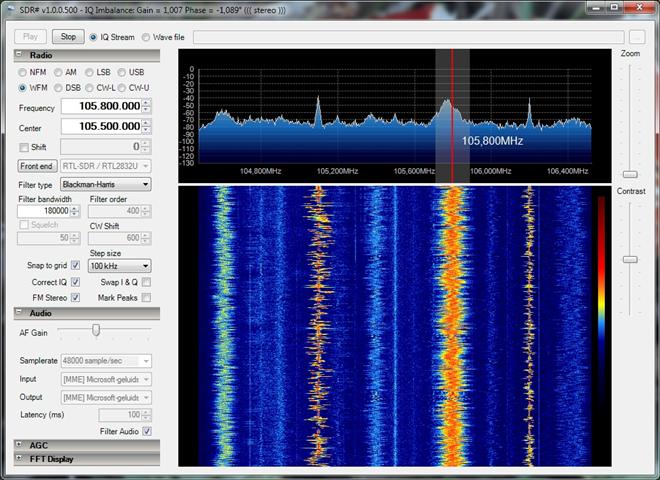
Task: Click the Zoom slider handle
Action: click(630, 174)
